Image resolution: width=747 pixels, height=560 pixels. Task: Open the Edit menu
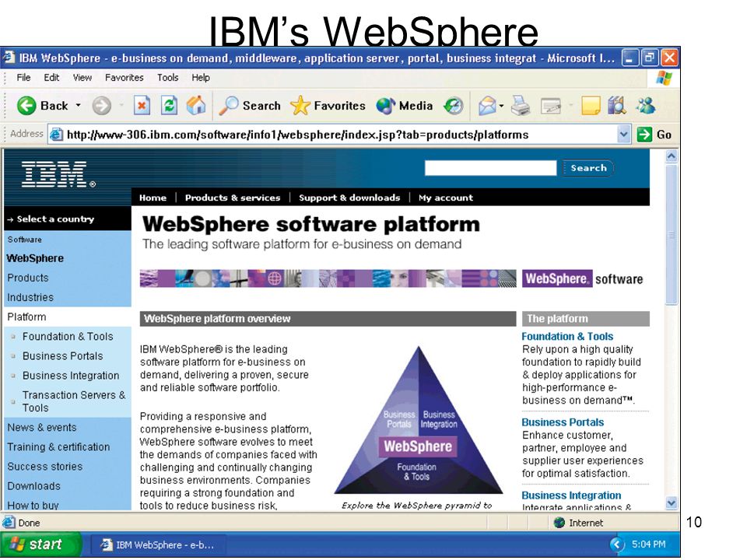(51, 78)
